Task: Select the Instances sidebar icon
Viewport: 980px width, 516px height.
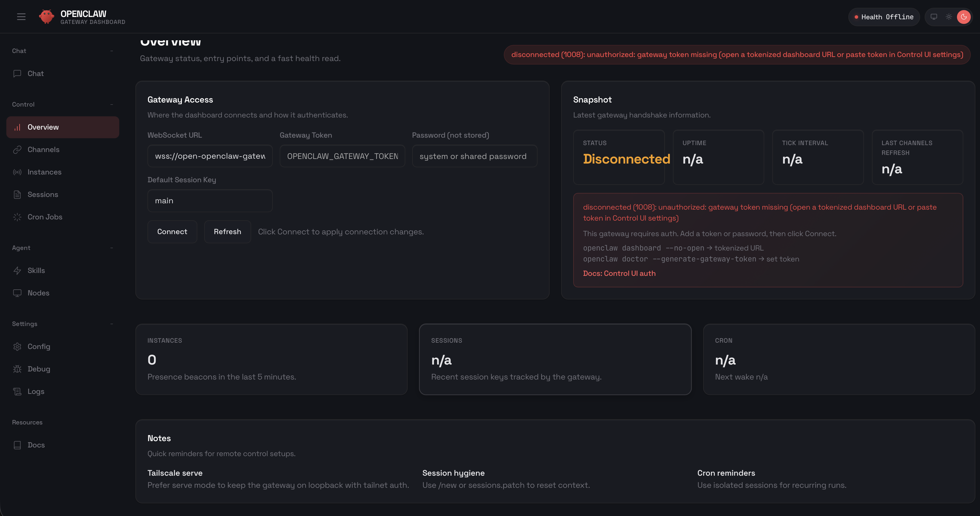Action: pos(18,172)
